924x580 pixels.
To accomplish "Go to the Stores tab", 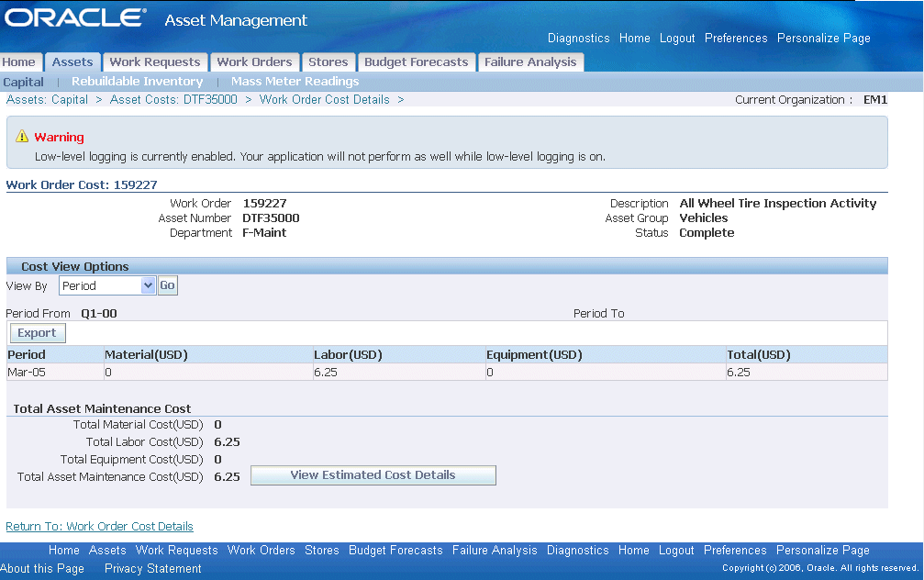I will 328,61.
